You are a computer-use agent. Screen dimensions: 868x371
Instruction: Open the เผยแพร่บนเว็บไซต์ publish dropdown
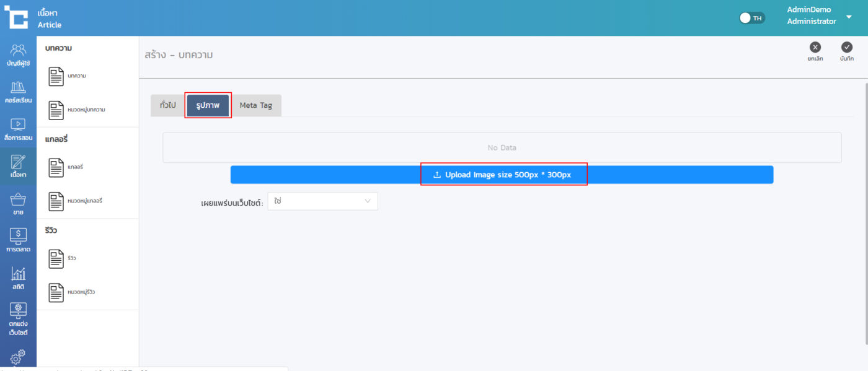[322, 201]
